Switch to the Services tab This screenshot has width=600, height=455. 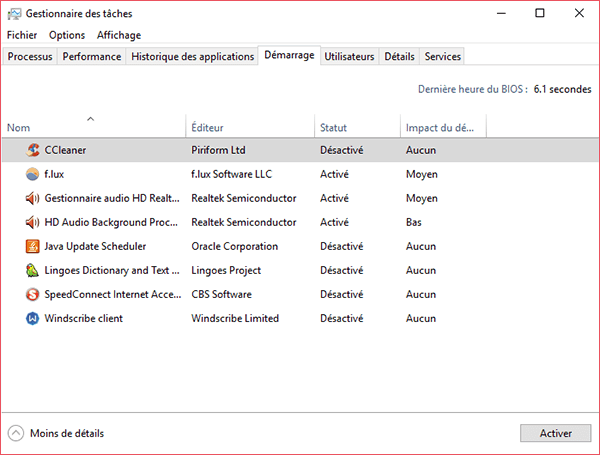[442, 57]
